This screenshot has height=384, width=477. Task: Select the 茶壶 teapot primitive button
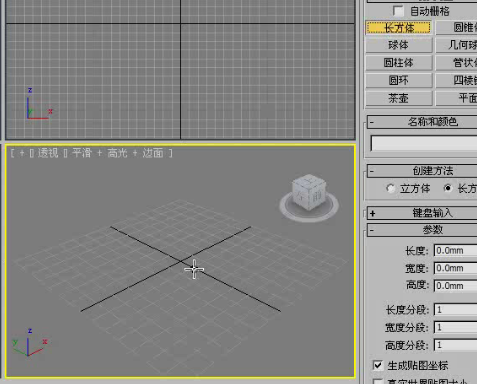click(399, 98)
